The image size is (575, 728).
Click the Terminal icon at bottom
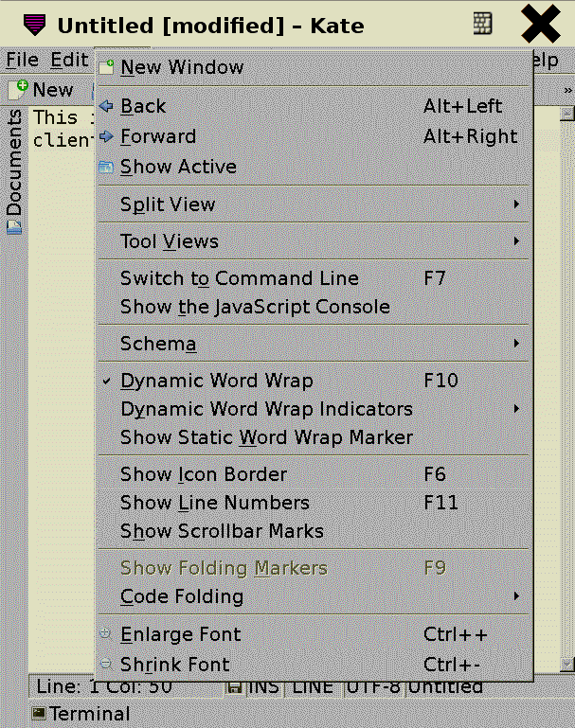(38, 713)
